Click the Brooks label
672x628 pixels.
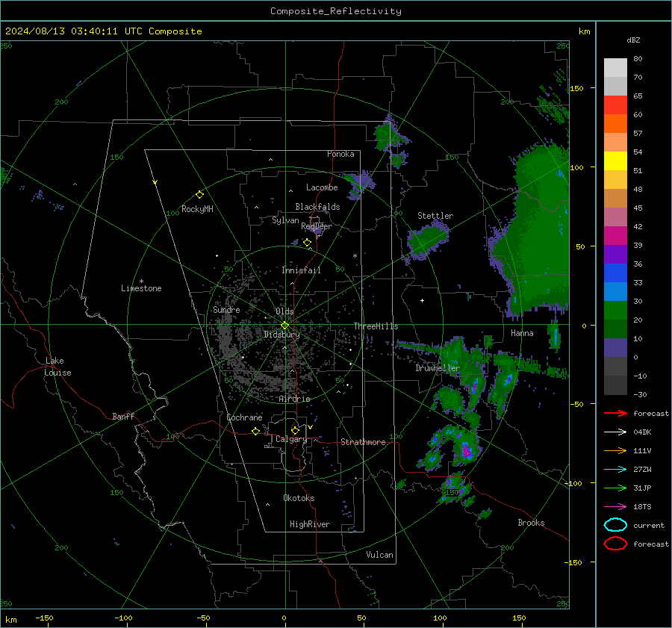531,523
